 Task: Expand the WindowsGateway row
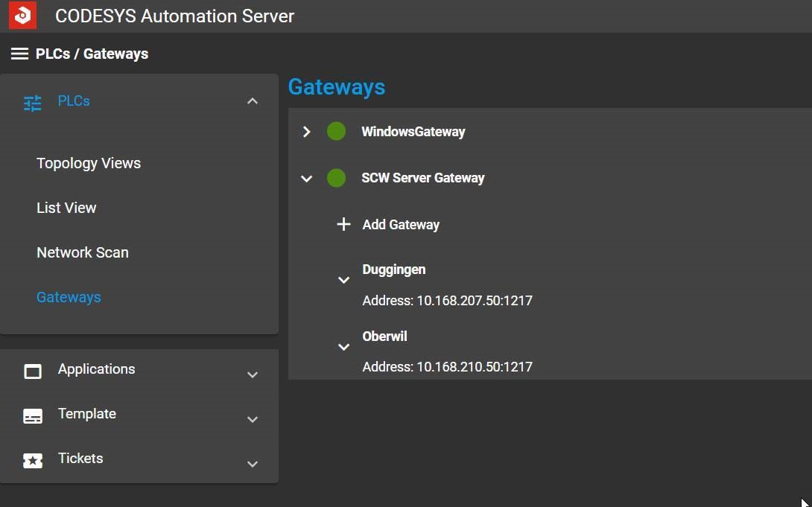click(307, 132)
